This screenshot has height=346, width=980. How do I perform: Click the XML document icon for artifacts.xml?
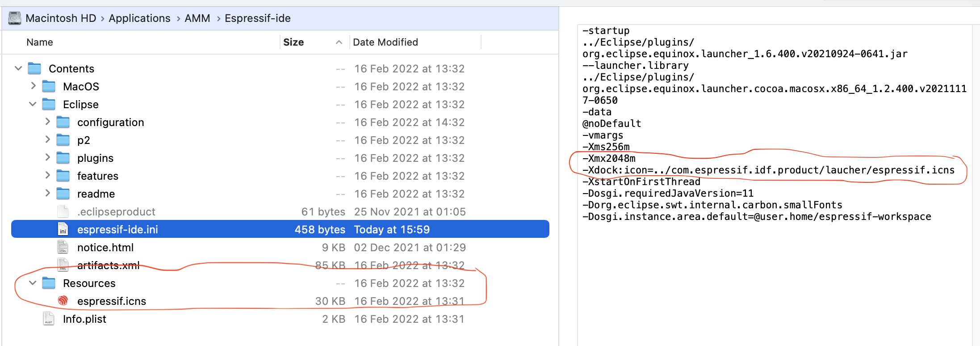(63, 265)
